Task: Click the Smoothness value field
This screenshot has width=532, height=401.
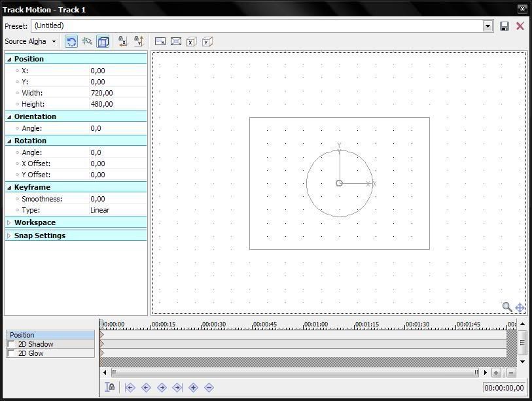Action: pyautogui.click(x=118, y=199)
